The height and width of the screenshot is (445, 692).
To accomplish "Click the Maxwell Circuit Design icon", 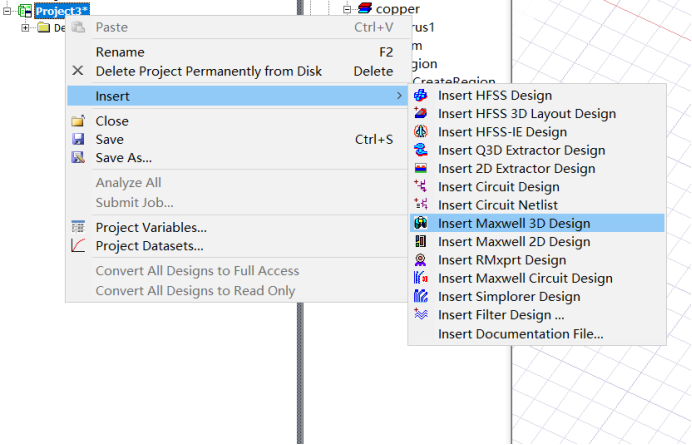I will pos(421,278).
